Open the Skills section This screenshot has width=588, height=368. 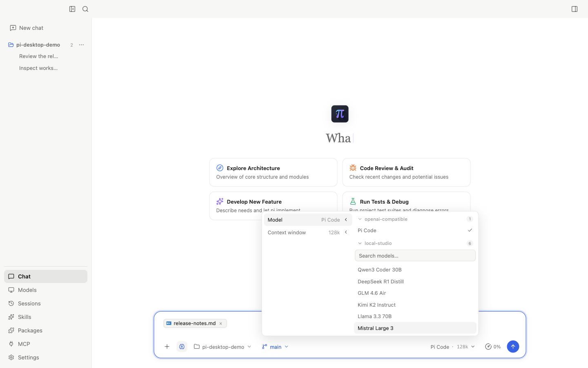[46, 317]
